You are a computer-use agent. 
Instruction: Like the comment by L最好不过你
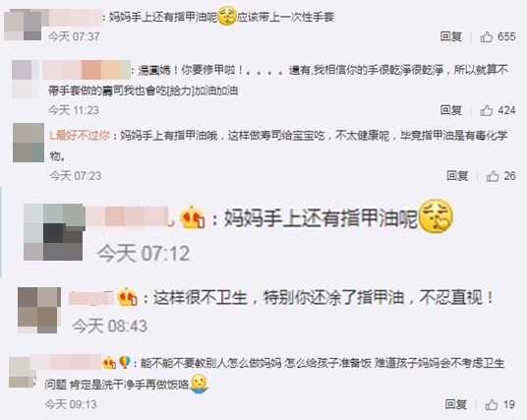click(x=493, y=176)
